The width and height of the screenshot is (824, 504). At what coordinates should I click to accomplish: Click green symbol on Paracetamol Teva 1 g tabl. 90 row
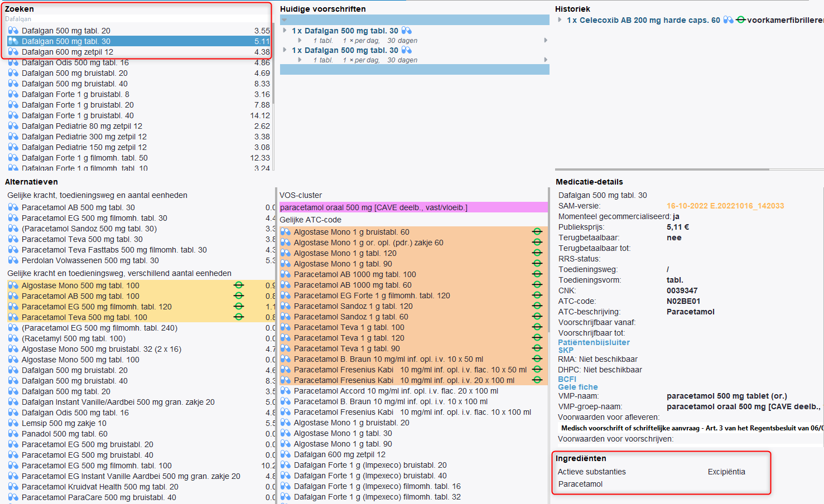click(537, 348)
